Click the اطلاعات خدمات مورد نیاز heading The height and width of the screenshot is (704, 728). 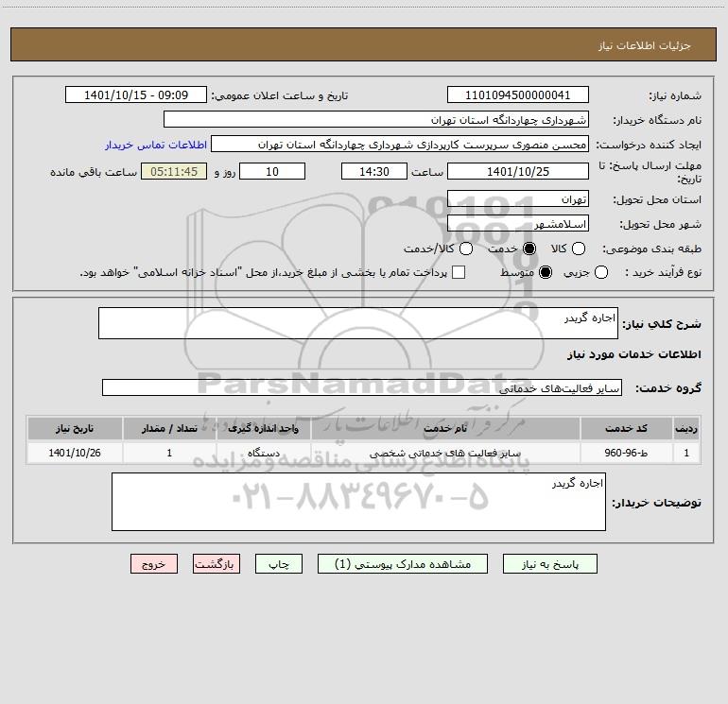(633, 354)
